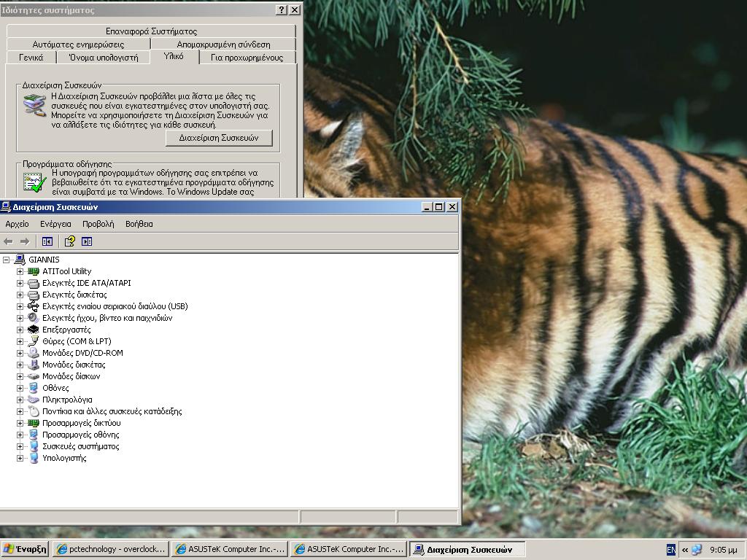747x560 pixels.
Task: Collapse the GIANNIS root tree node
Action: tap(7, 260)
